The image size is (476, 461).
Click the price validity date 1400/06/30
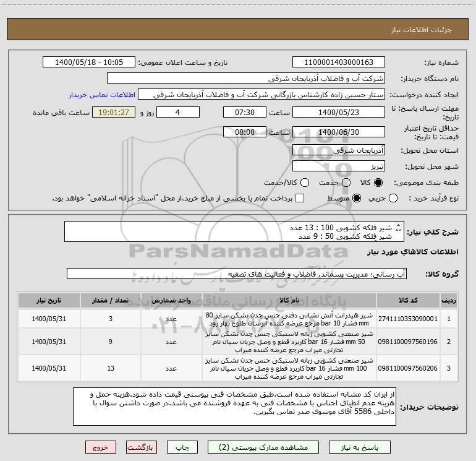click(339, 132)
